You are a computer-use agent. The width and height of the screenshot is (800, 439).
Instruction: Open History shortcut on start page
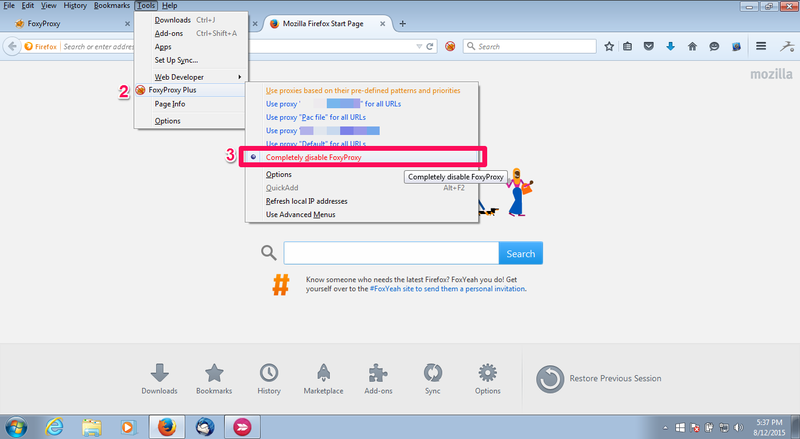[269, 379]
